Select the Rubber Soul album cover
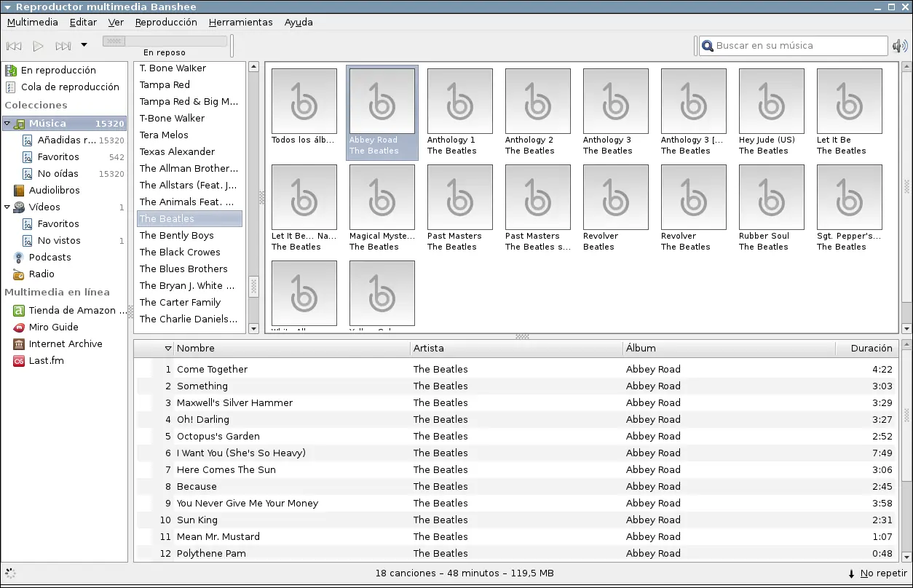 [x=772, y=197]
